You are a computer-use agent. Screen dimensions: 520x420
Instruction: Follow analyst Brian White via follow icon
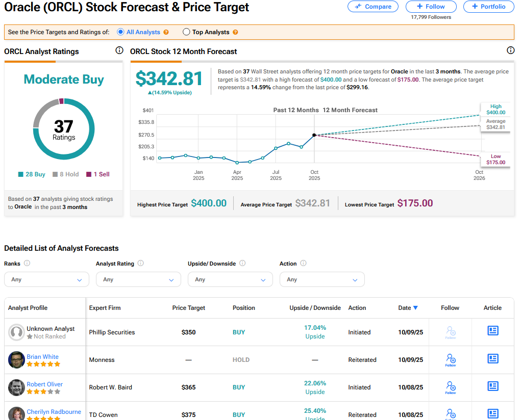click(x=451, y=359)
